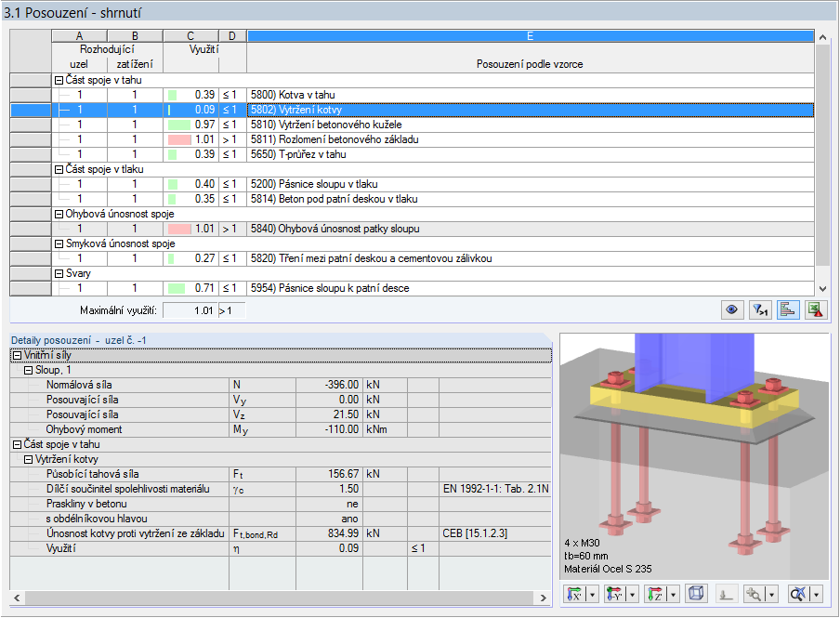Screen dimensions: 840x618
Task: Click green utilization bar for 0.97
Action: click(x=179, y=125)
